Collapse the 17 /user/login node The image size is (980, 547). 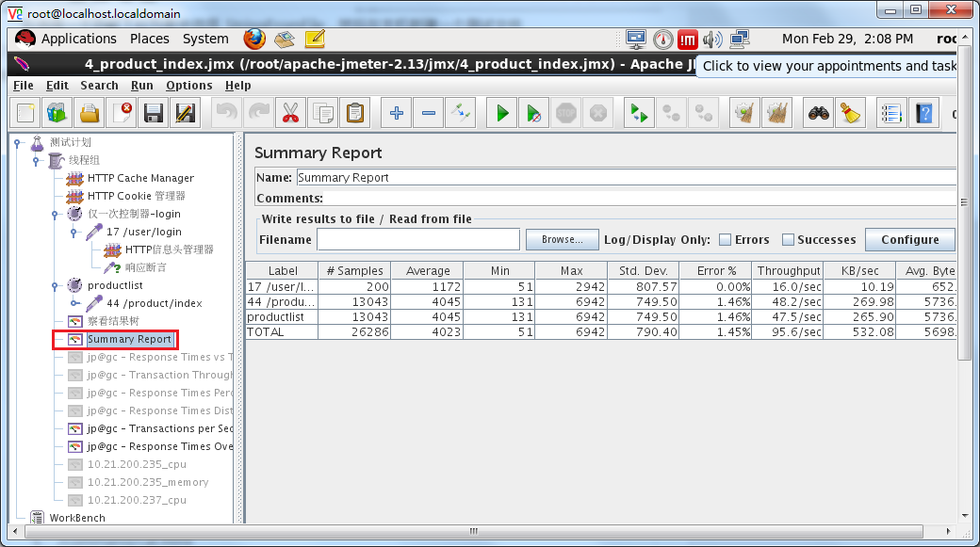pyautogui.click(x=73, y=233)
